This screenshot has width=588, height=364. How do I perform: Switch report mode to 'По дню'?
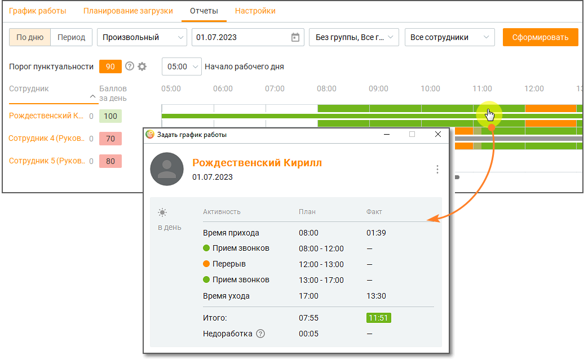[x=30, y=37]
